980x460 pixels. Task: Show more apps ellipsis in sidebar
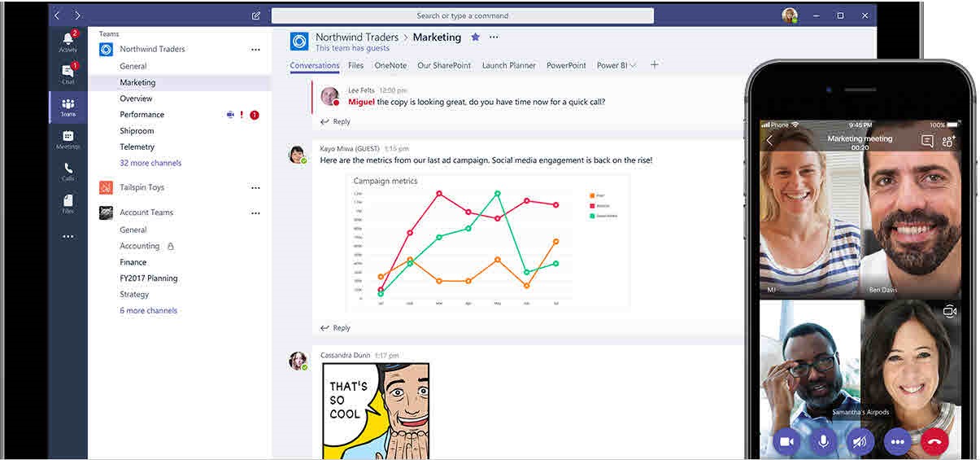[x=68, y=236]
